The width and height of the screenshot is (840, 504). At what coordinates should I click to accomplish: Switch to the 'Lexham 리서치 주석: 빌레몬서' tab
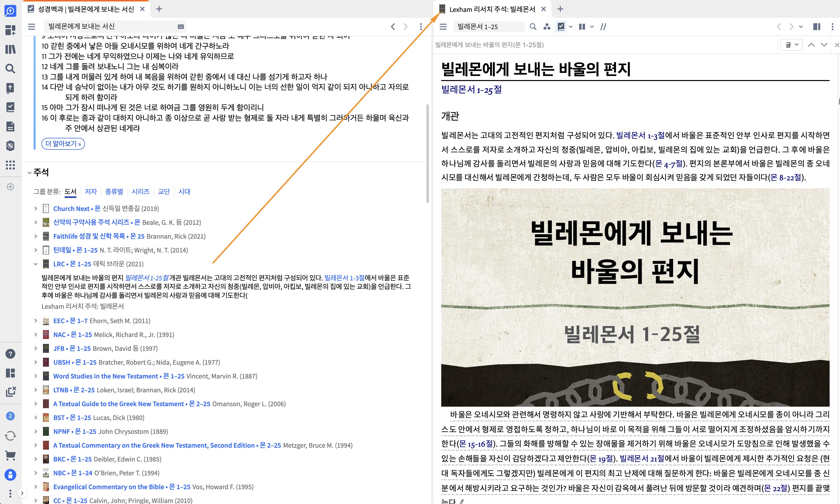(x=492, y=9)
